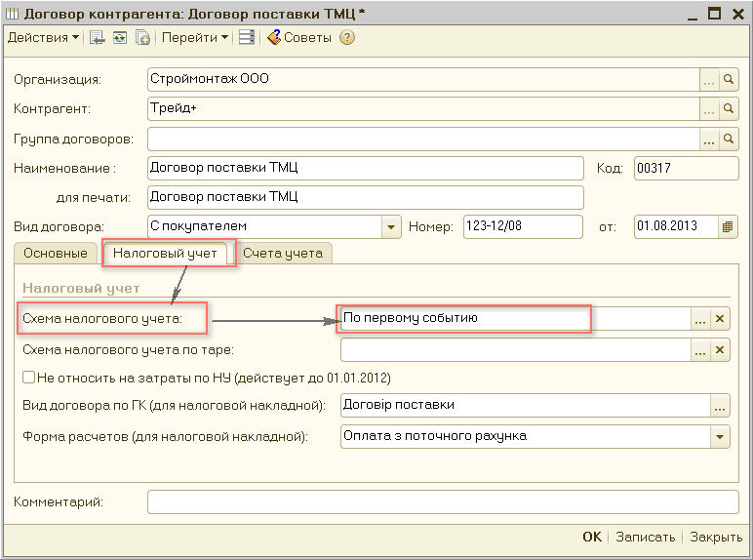The height and width of the screenshot is (560, 753).
Task: Click the copy document icon in toolbar
Action: click(142, 38)
